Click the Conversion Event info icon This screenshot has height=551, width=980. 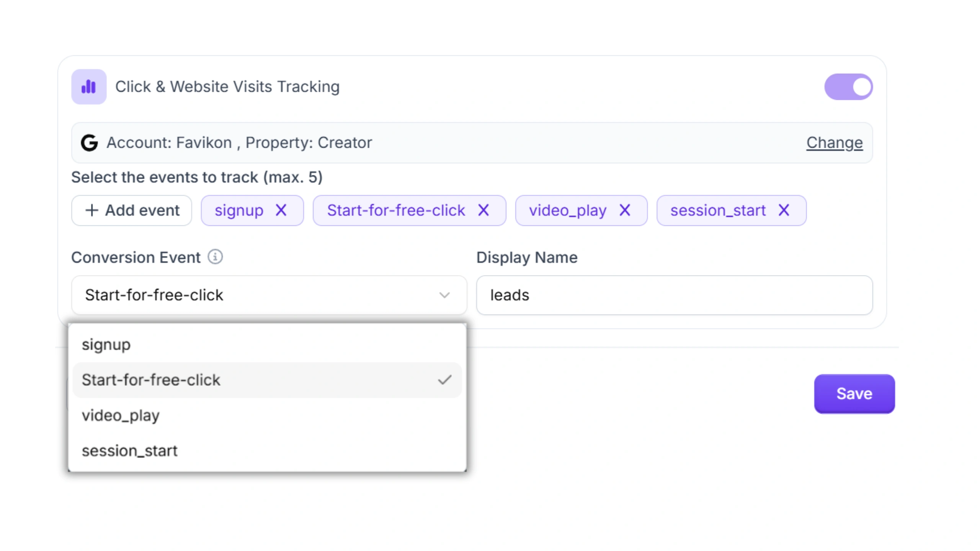coord(215,257)
